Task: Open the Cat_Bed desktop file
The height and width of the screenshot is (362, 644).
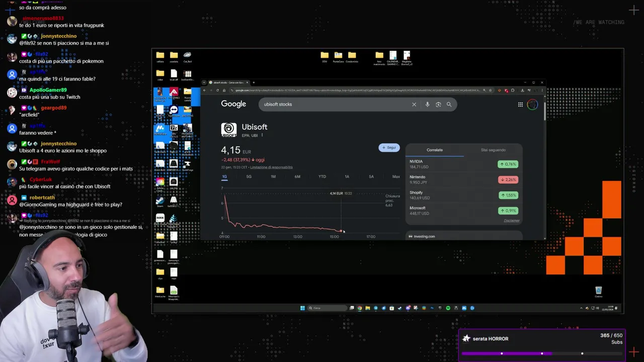Action: point(187,57)
